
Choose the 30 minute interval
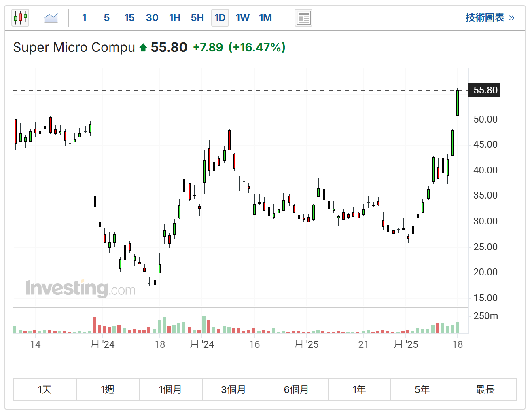pos(152,18)
